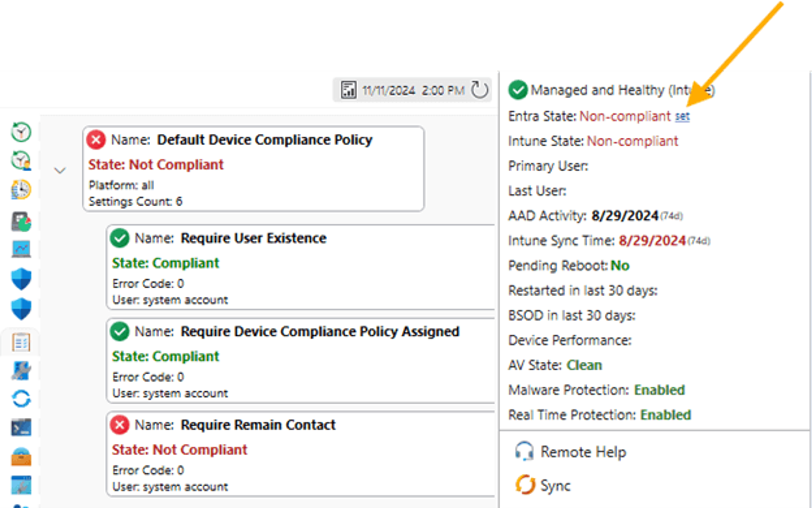Screen dimensions: 812x508
Task: Select the Require User Existence name
Action: click(254, 238)
